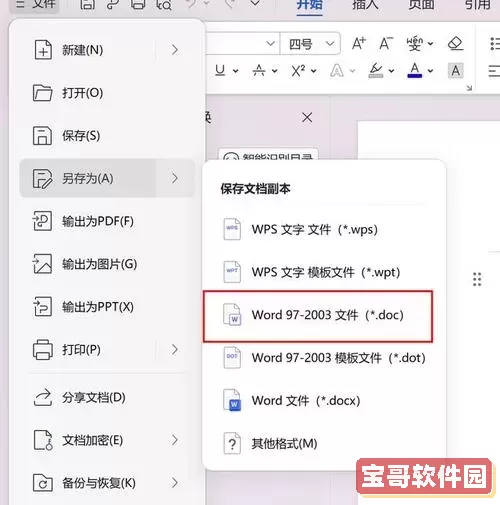Viewport: 500px width, 505px height.
Task: Click the image export icon
Action: click(42, 264)
